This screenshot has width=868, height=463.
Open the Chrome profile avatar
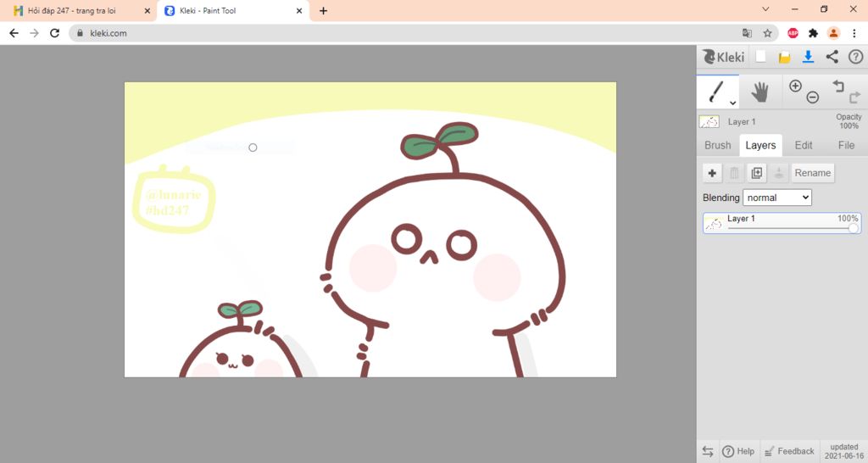(833, 33)
